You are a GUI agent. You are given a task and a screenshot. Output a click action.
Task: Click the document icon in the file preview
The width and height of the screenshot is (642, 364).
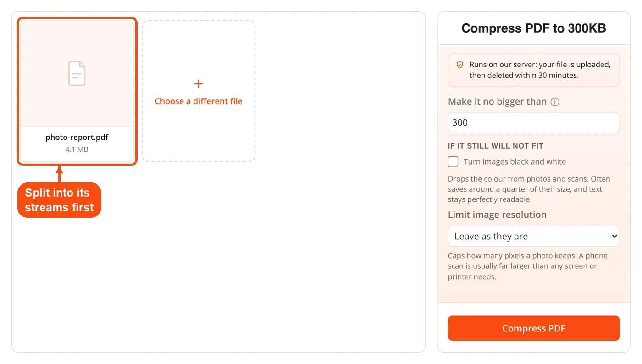(77, 73)
